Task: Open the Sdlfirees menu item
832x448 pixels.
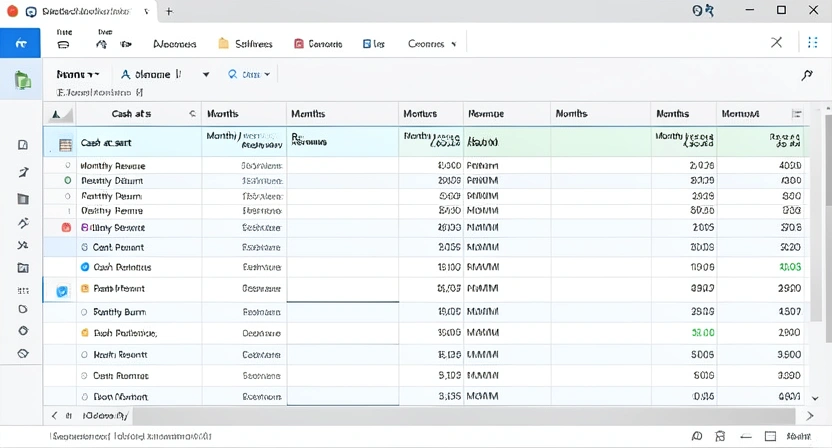Action: click(x=254, y=44)
